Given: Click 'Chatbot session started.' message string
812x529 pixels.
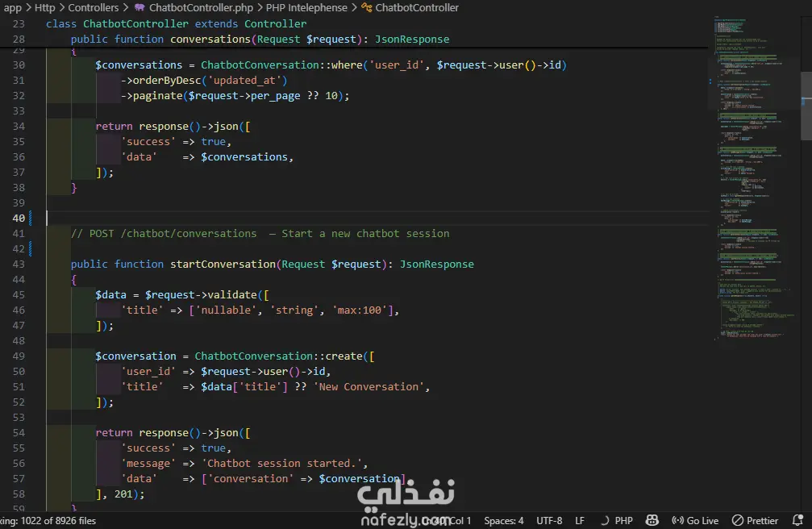Looking at the screenshot, I should click(281, 464).
